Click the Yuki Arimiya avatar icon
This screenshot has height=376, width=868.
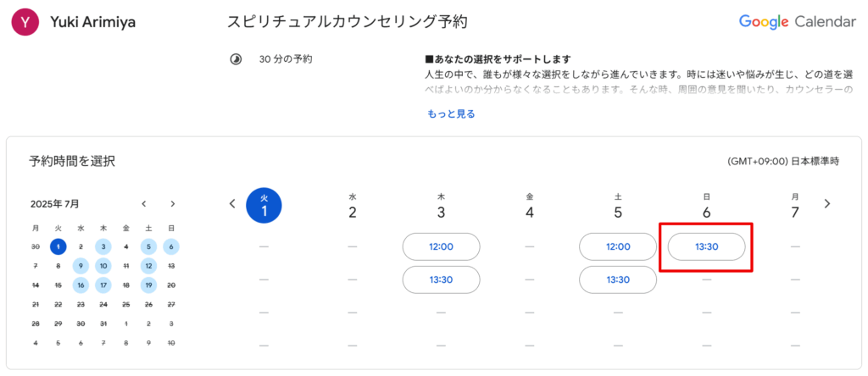[25, 22]
